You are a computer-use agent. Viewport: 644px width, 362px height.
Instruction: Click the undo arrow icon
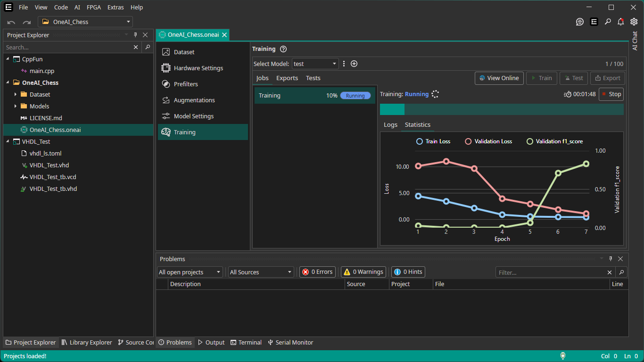(x=11, y=22)
